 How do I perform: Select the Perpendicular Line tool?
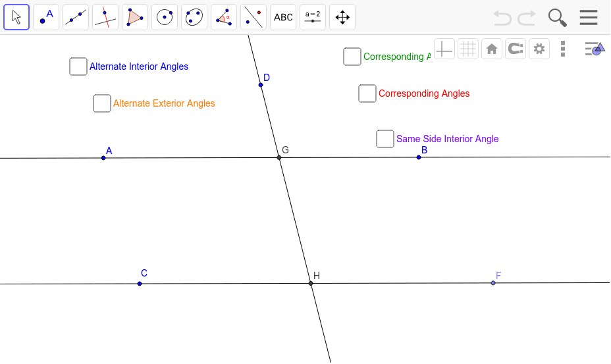[x=105, y=17]
